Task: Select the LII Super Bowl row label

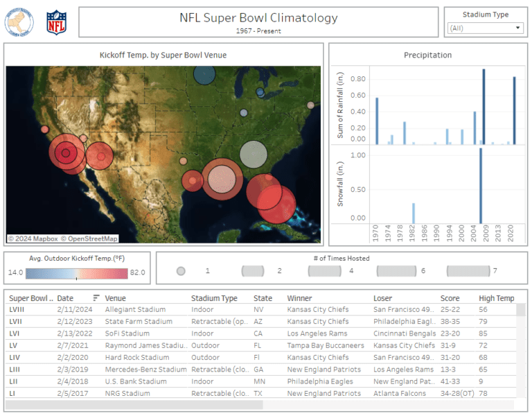Action: [x=13, y=381]
